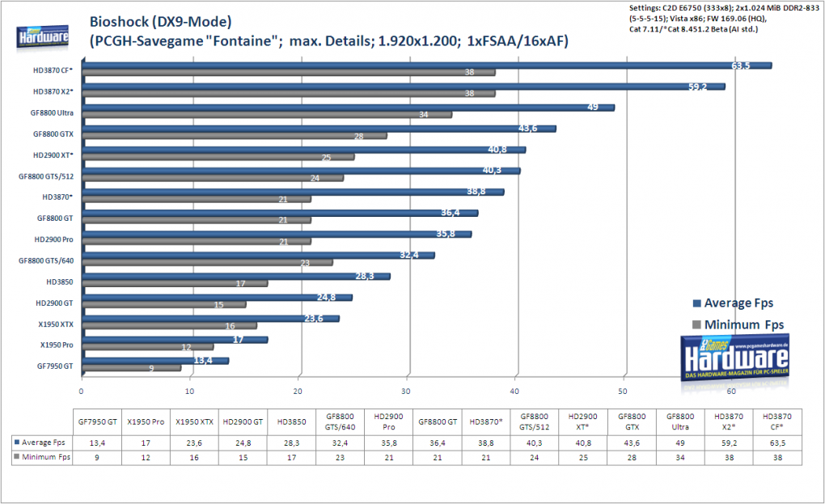Image resolution: width=825 pixels, height=504 pixels.
Task: Click the Minimum Fps text in chart legend
Action: pos(744,324)
